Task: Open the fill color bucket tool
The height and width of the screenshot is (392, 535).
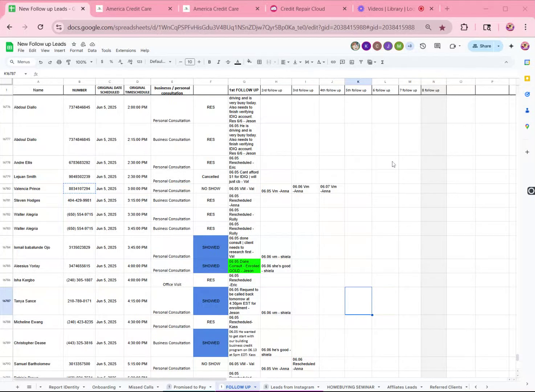Action: coord(249,62)
